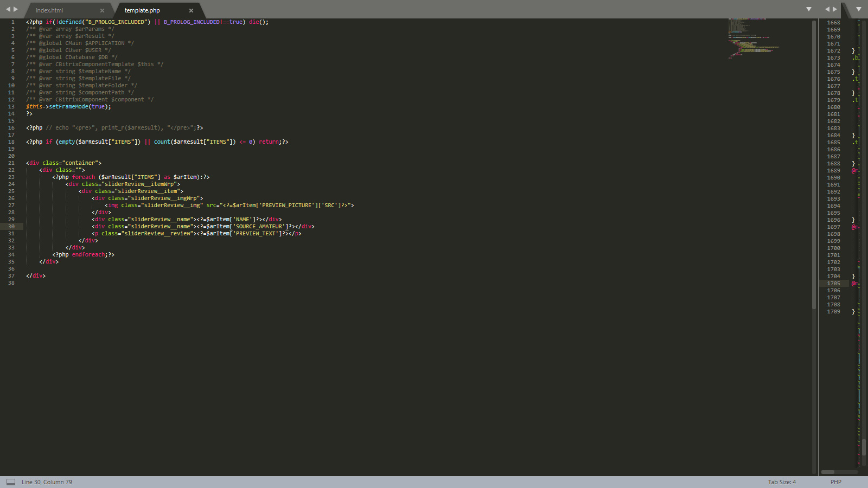The width and height of the screenshot is (868, 488).
Task: Click the highlighted line number 1705 in the right pane
Action: point(833,284)
